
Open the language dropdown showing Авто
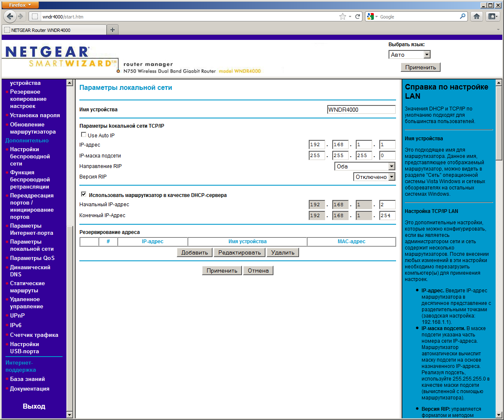[x=409, y=55]
